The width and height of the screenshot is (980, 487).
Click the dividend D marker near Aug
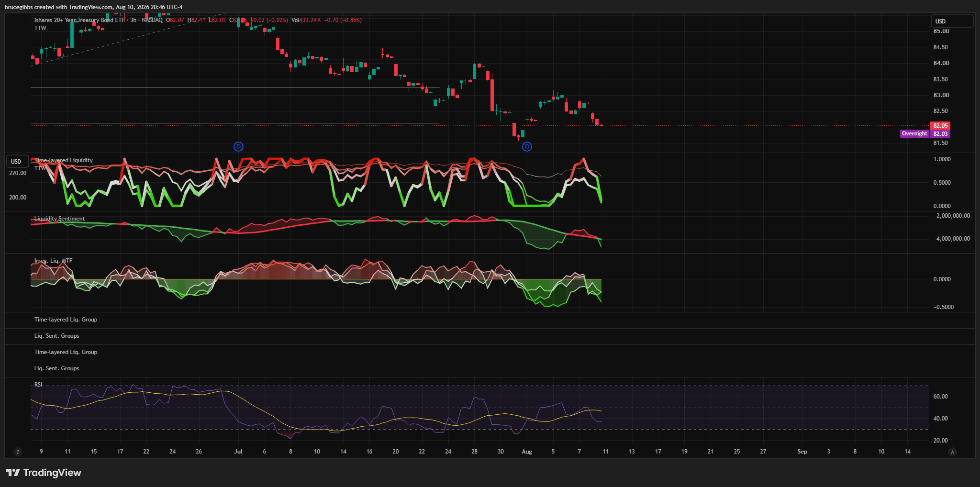click(527, 146)
